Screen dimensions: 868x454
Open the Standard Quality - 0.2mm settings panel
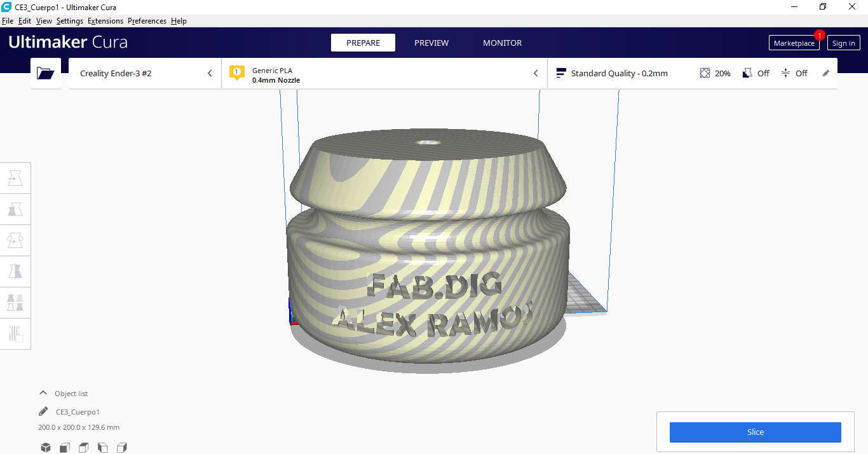coord(692,73)
